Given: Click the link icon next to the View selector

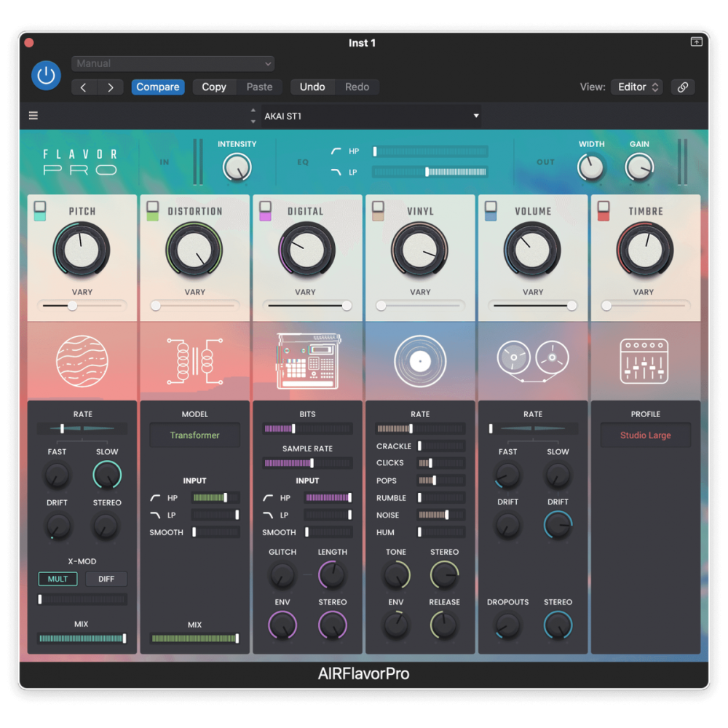Looking at the screenshot, I should [x=683, y=87].
